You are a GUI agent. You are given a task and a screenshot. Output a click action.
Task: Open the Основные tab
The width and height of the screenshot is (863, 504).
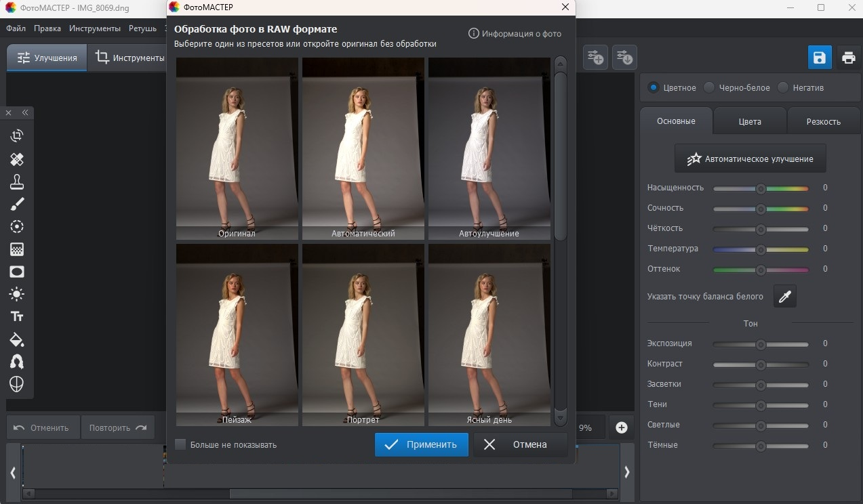[676, 121]
